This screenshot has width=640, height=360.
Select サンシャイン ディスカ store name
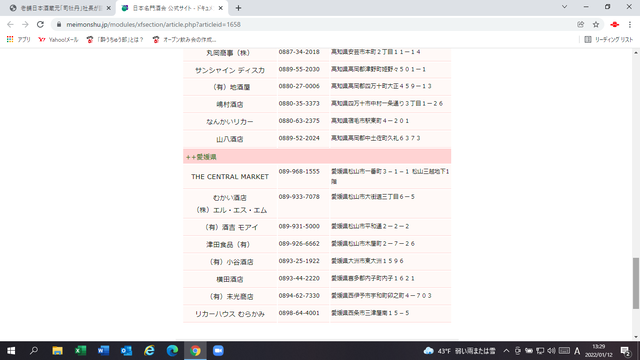coord(230,70)
